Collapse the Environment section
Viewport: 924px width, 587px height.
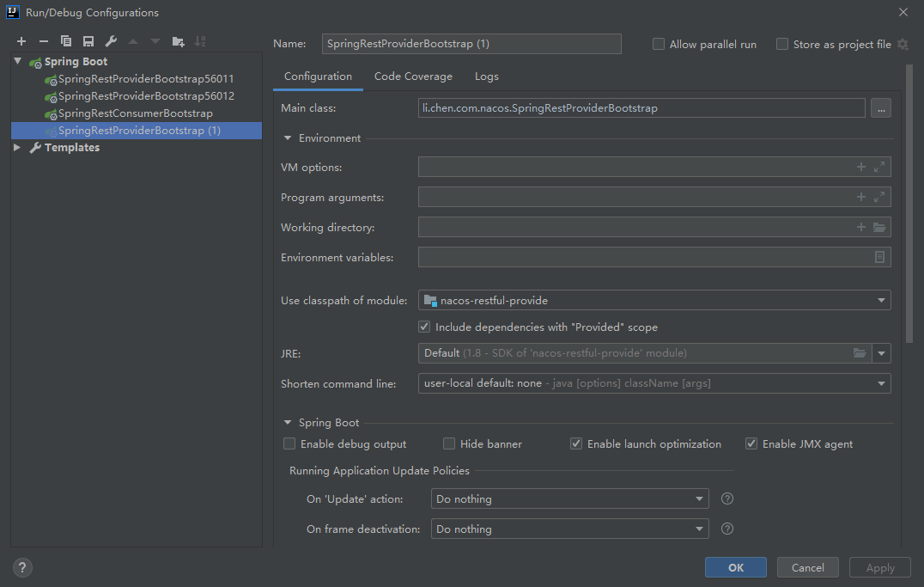point(288,138)
